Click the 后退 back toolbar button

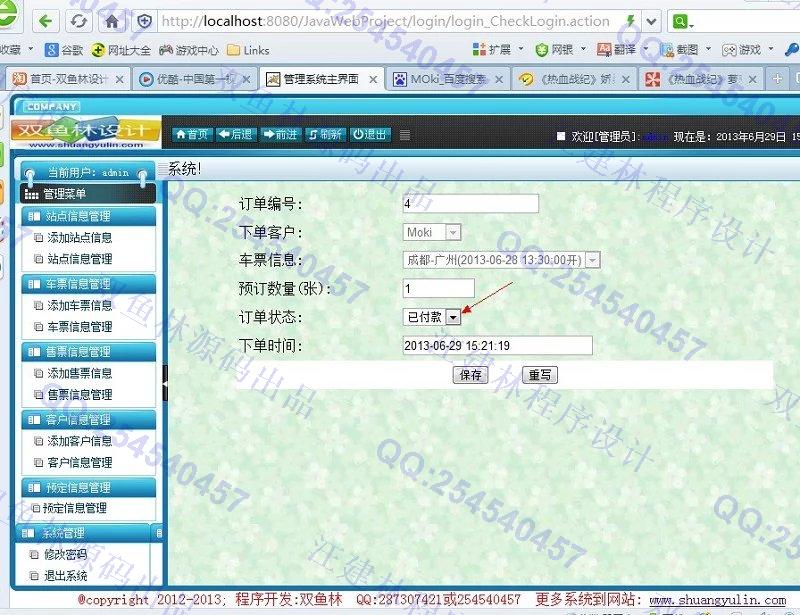(x=236, y=134)
